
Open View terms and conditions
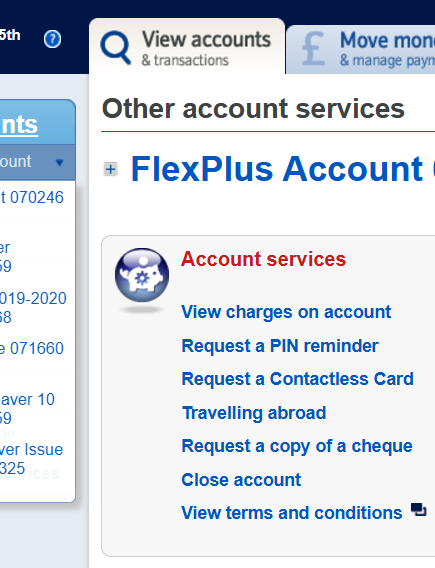click(292, 513)
